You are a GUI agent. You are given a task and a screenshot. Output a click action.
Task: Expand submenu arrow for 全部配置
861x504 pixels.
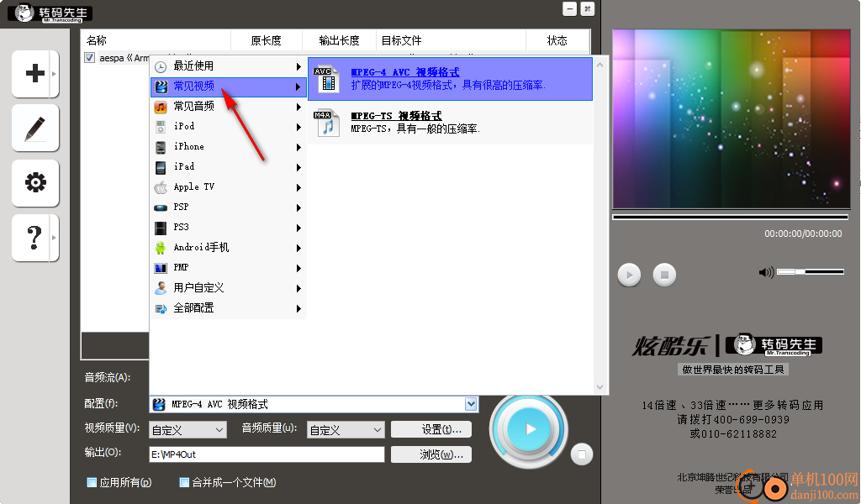(298, 309)
